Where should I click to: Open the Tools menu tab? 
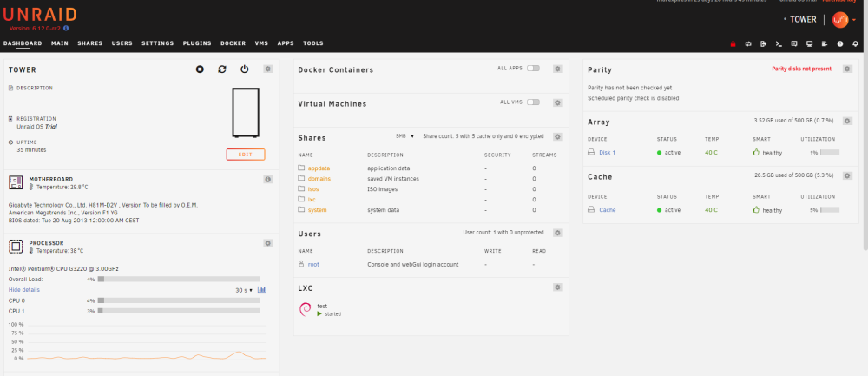tap(312, 43)
